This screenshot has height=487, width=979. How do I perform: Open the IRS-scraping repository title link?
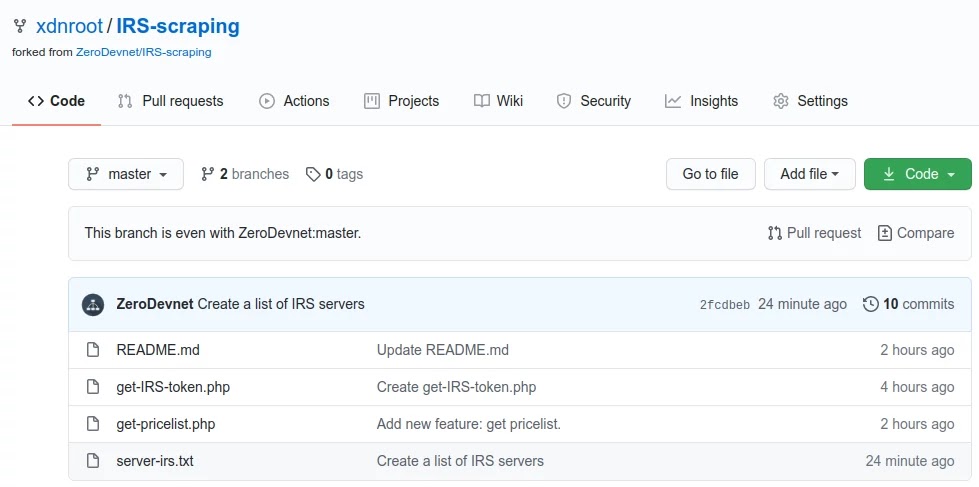pyautogui.click(x=178, y=26)
